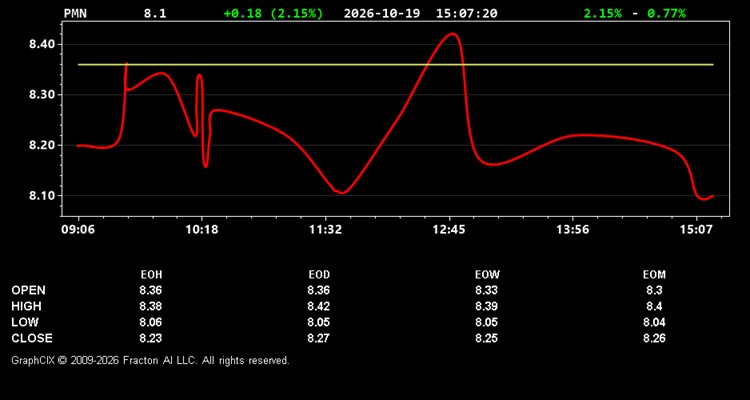Click the green 2.15% range value at right
The image size is (750, 400).
click(x=603, y=13)
